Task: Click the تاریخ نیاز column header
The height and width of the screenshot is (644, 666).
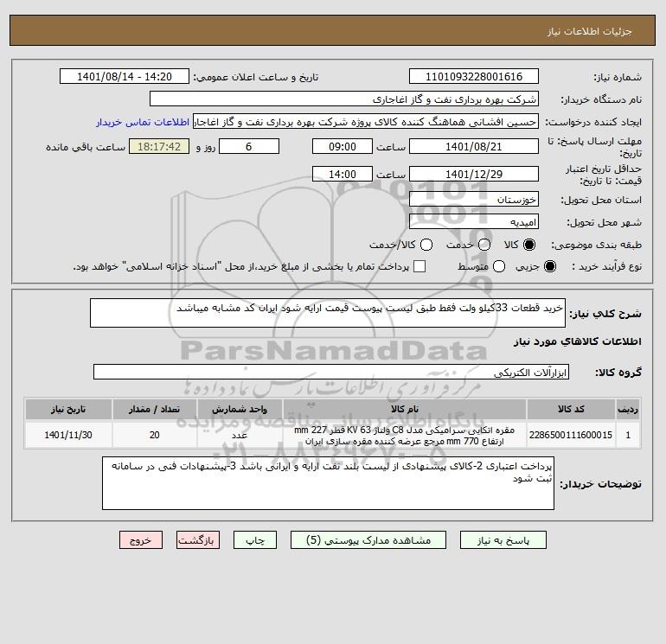Action: tap(68, 409)
